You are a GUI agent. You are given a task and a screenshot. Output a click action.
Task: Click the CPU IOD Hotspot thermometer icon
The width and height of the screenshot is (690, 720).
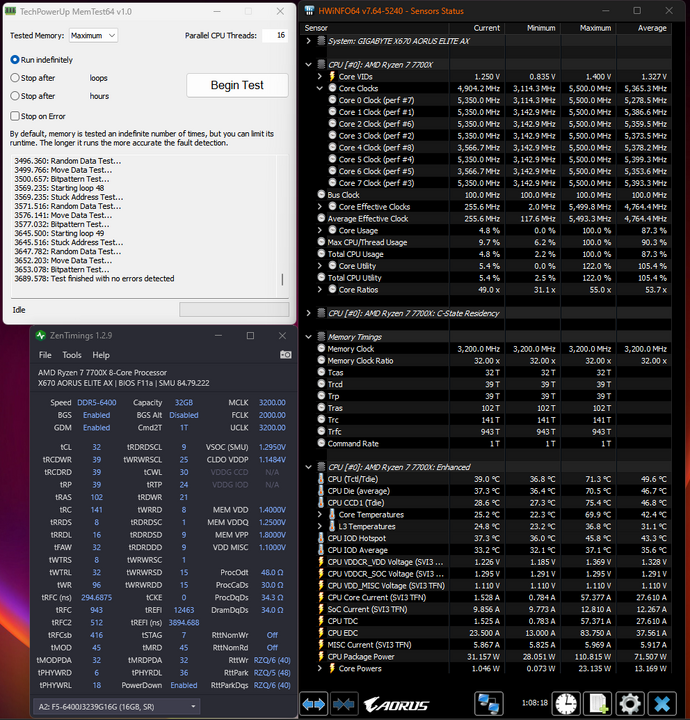(321, 538)
